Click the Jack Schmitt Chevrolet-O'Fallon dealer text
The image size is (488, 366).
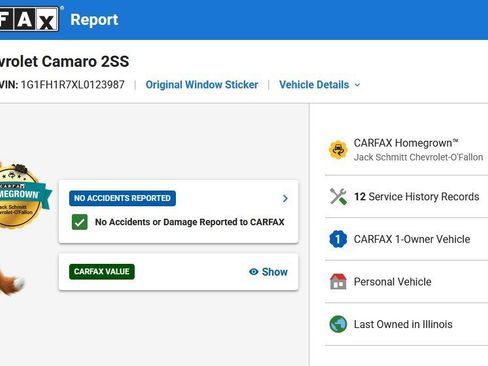(418, 157)
